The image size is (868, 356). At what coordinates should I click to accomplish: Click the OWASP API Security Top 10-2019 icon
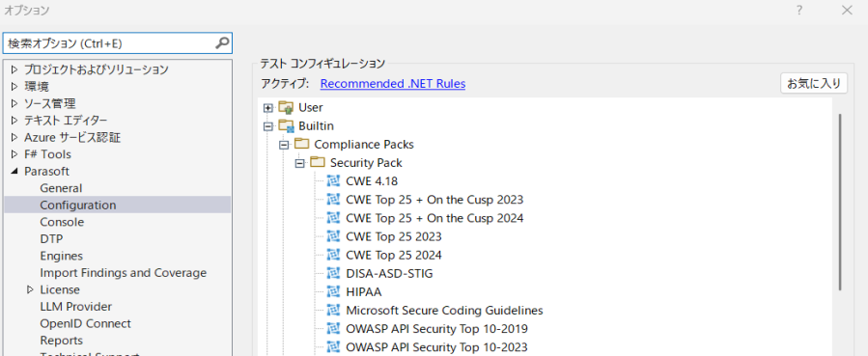(x=333, y=328)
